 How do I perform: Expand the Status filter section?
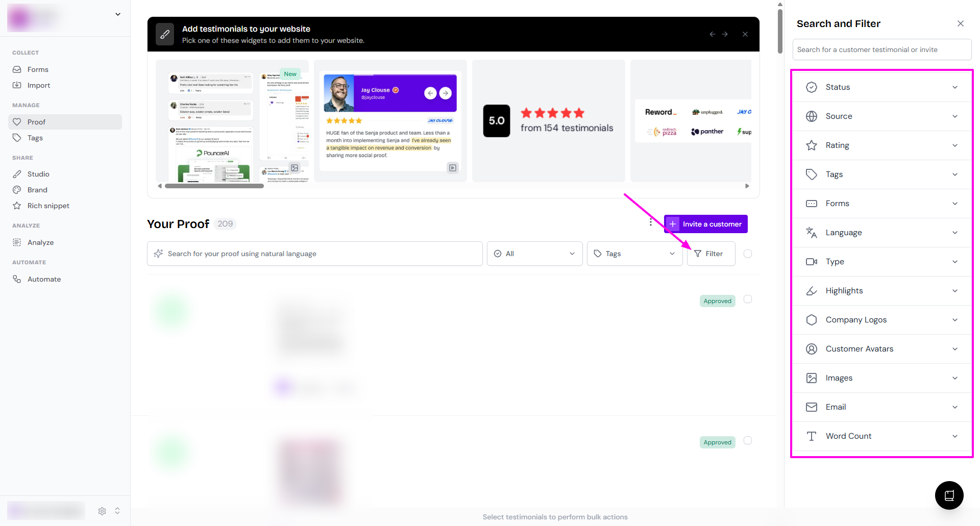[x=881, y=87]
